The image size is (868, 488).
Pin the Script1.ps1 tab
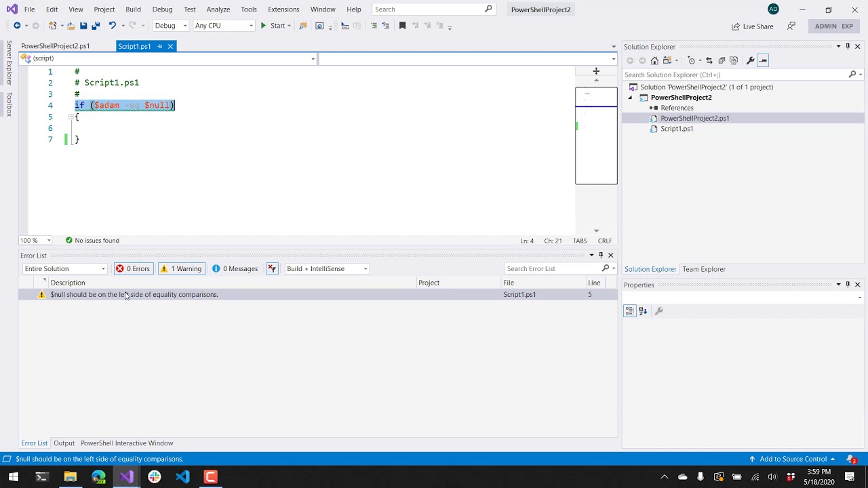(159, 46)
